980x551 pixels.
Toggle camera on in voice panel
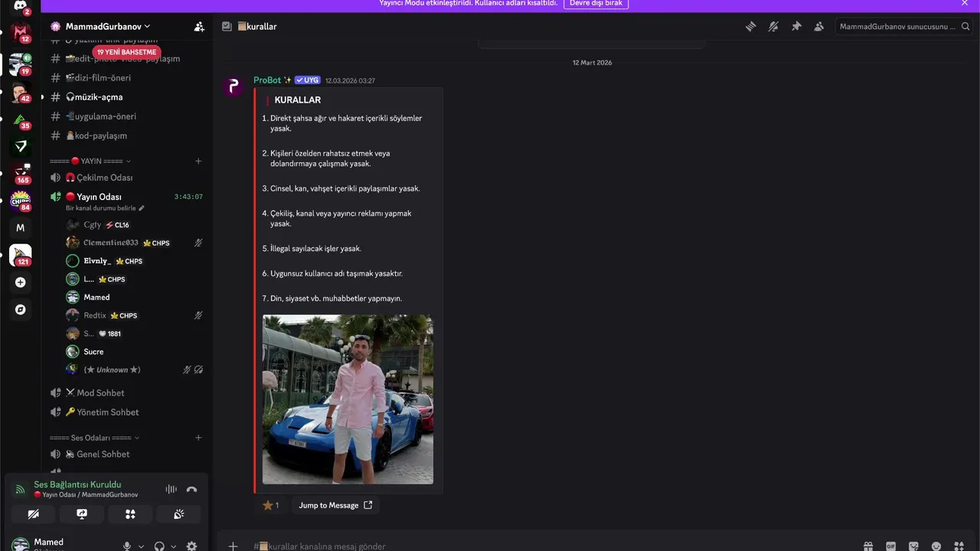point(33,514)
